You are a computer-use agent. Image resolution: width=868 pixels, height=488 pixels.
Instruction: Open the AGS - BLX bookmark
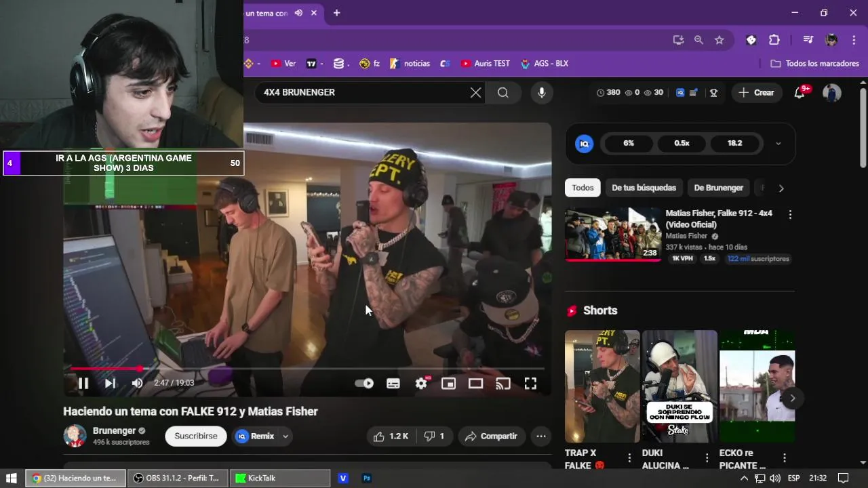[545, 64]
